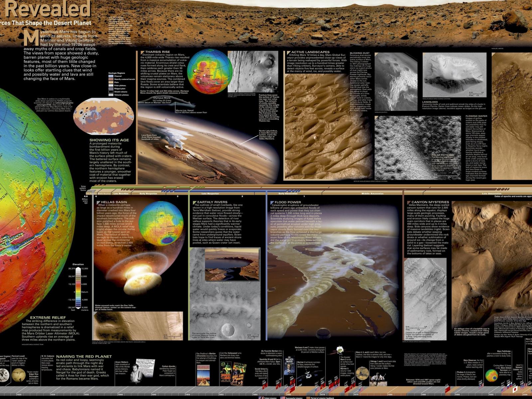Click the triangle marker beside Hellas Basin heading
This screenshot has height=399, width=532.
point(98,202)
